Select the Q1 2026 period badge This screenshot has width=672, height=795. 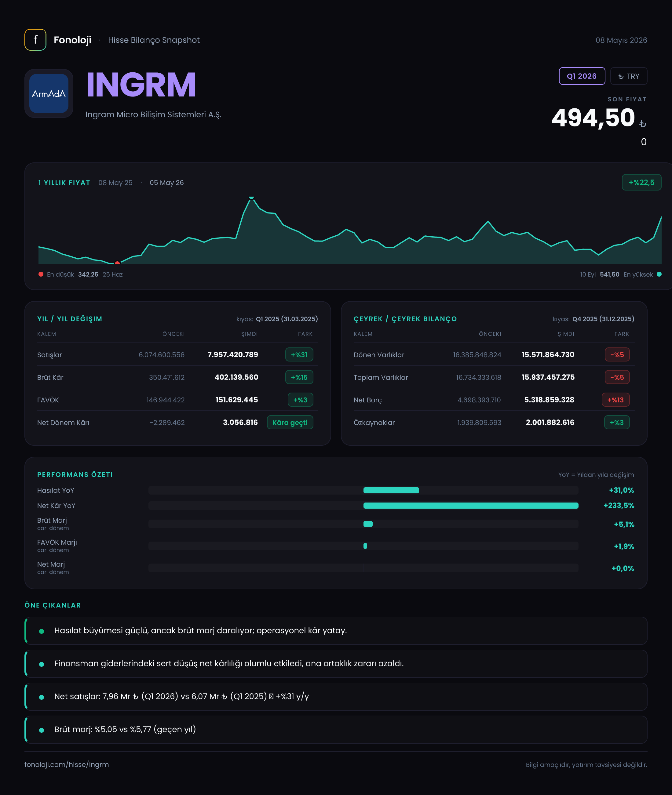(582, 76)
